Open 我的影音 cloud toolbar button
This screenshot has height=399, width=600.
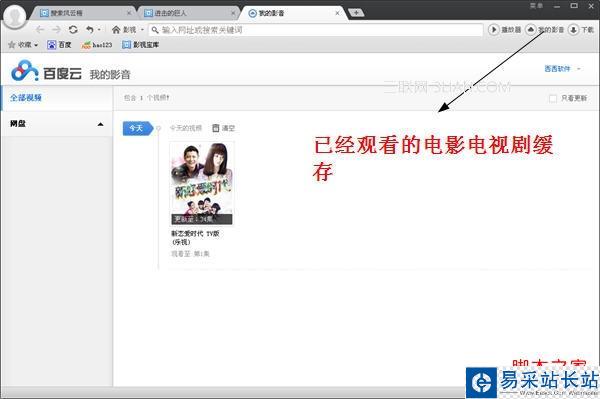point(545,29)
